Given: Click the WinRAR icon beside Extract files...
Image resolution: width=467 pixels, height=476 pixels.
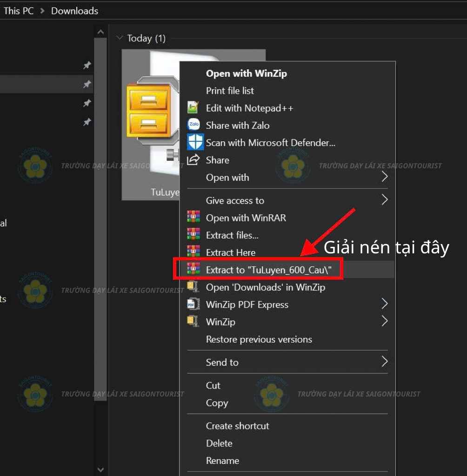Looking at the screenshot, I should pyautogui.click(x=193, y=234).
